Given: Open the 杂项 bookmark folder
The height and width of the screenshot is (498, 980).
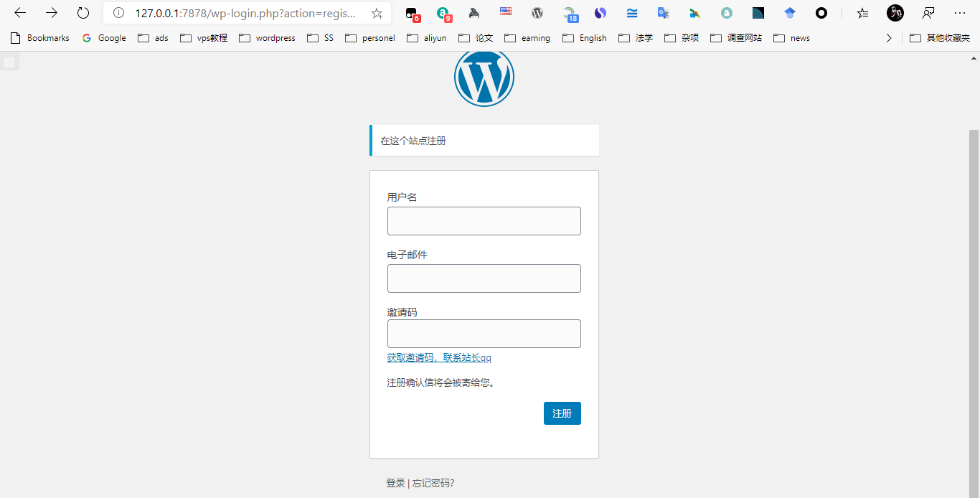Looking at the screenshot, I should [x=682, y=38].
